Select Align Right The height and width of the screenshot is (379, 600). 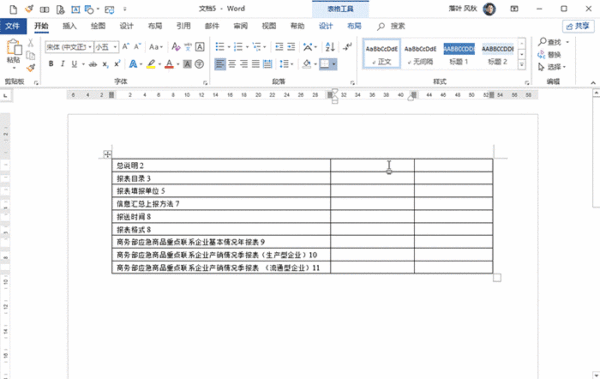[x=244, y=64]
